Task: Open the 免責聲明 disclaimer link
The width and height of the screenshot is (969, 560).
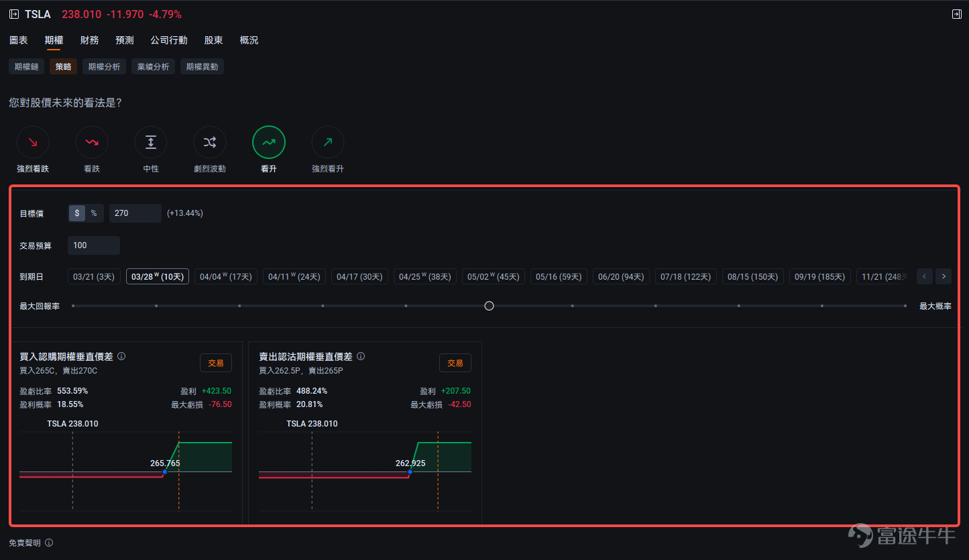Action: (x=25, y=543)
